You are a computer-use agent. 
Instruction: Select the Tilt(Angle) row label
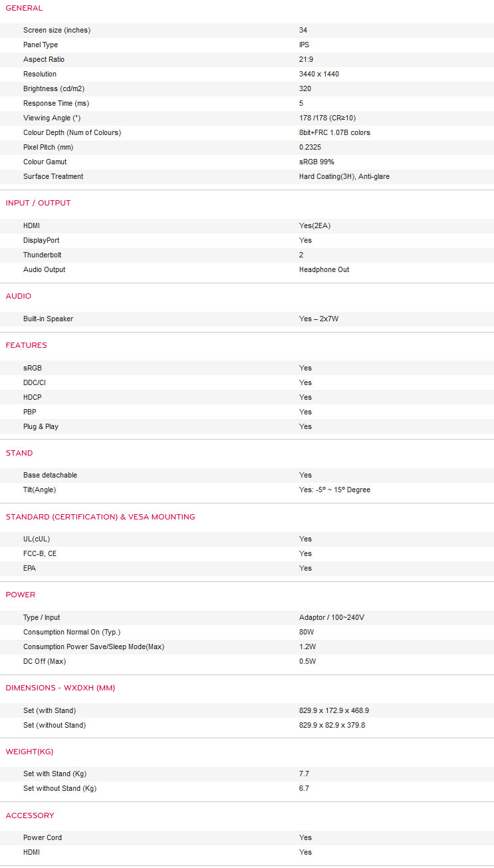pyautogui.click(x=40, y=490)
